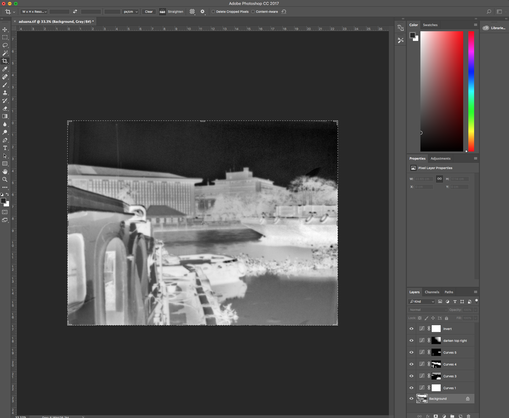Viewport: 509px width, 418px height.
Task: Switch to the Paths tab
Action: coord(449,292)
